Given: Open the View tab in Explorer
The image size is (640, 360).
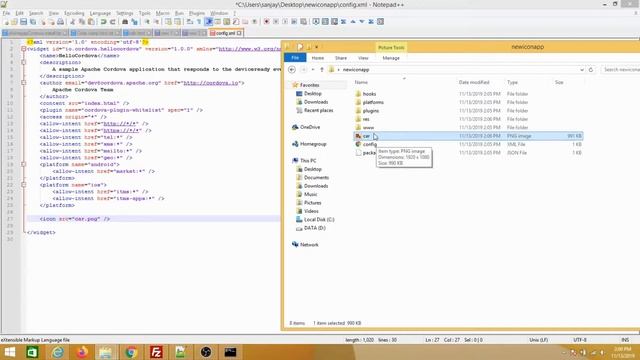Looking at the screenshot, I should 363,58.
